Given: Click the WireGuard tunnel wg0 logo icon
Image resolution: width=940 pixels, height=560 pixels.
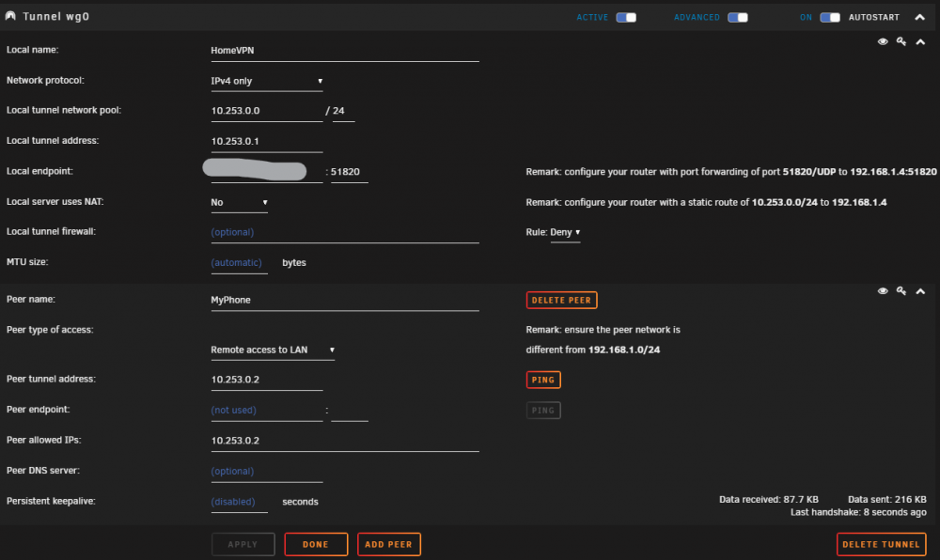Looking at the screenshot, I should coord(10,16).
